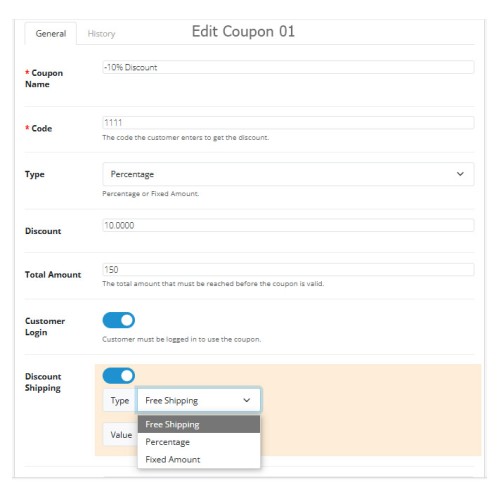The height and width of the screenshot is (500, 500).
Task: Focus the Code field containing 1111
Action: click(x=288, y=123)
